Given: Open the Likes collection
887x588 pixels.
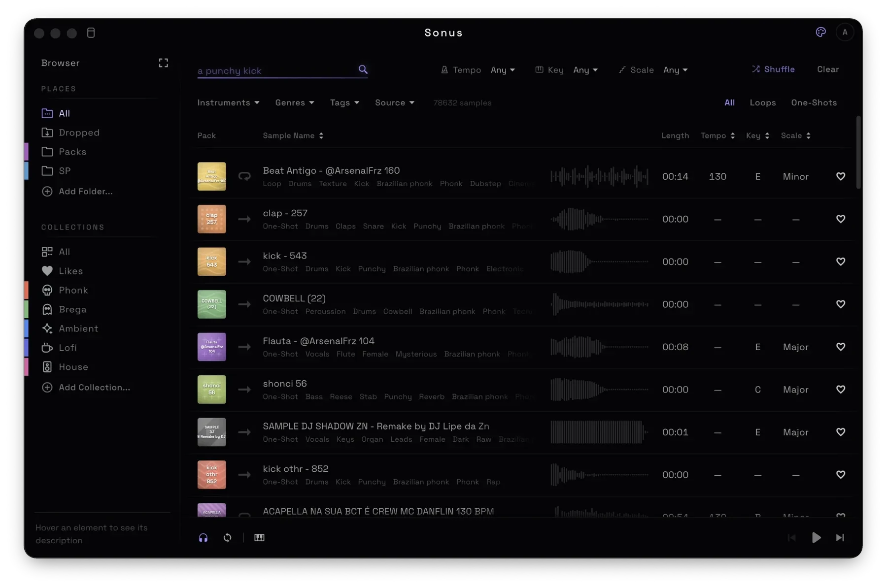Looking at the screenshot, I should point(62,271).
